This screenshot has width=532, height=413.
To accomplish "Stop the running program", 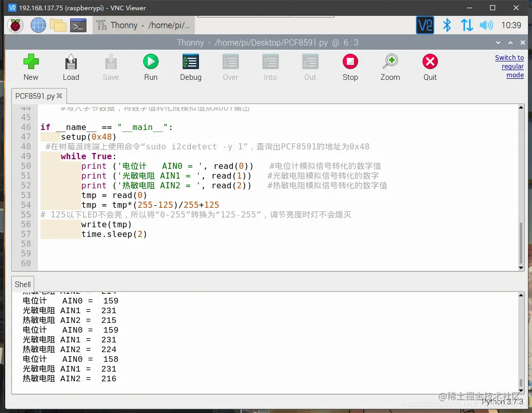I will (x=350, y=67).
